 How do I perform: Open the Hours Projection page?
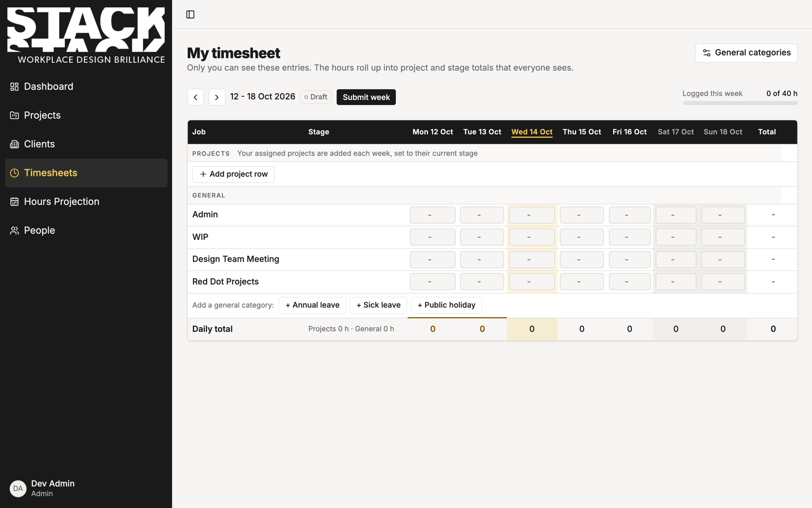86,202
